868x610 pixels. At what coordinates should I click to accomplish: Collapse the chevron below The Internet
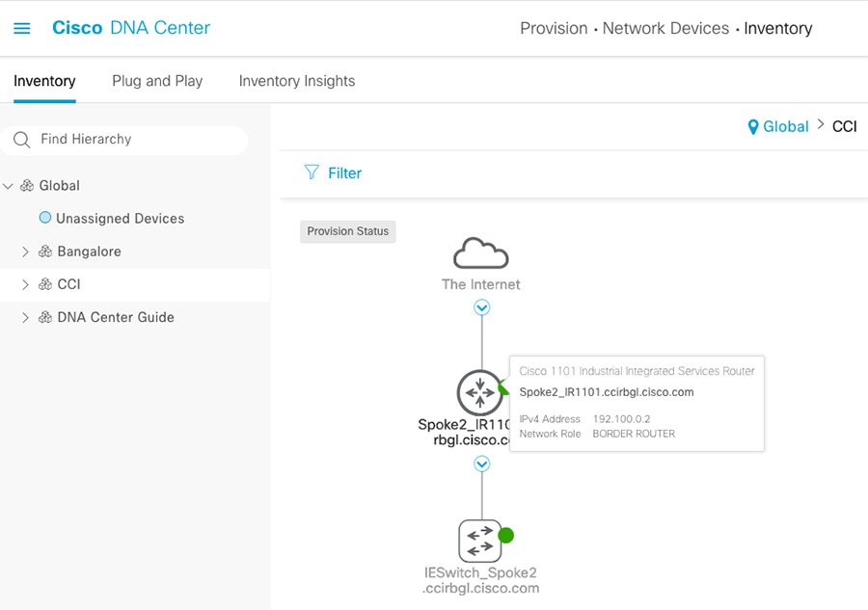[x=481, y=307]
